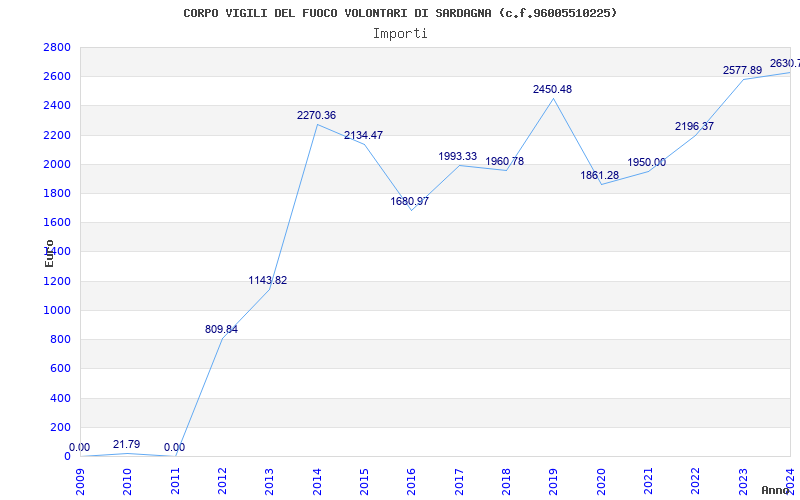Select data label 2134.47
800x500 pixels.
[x=363, y=136]
